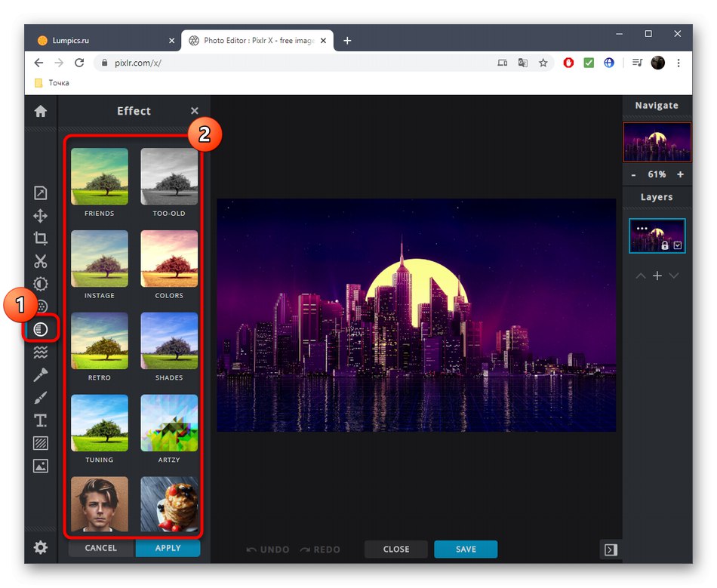The height and width of the screenshot is (588, 717).
Task: Select the Adjust tool in the sidebar
Action: [x=41, y=284]
